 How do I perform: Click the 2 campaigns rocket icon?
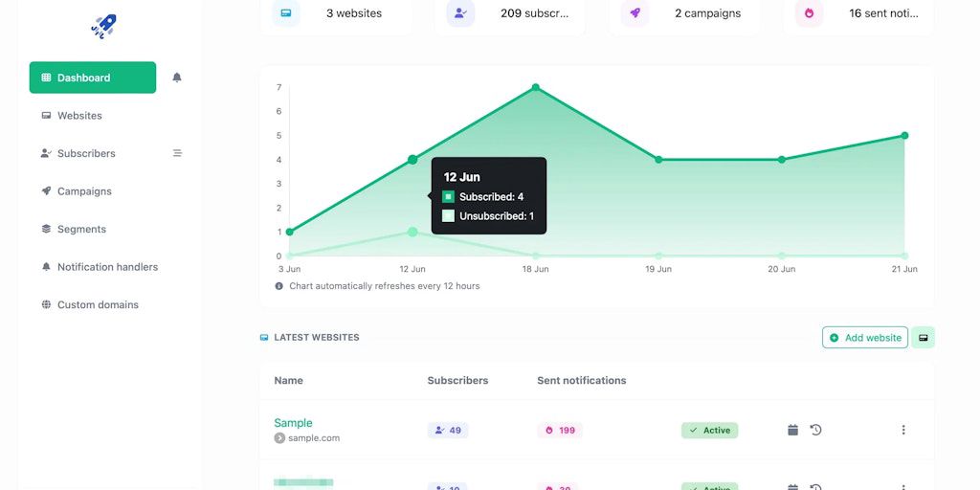(x=635, y=13)
